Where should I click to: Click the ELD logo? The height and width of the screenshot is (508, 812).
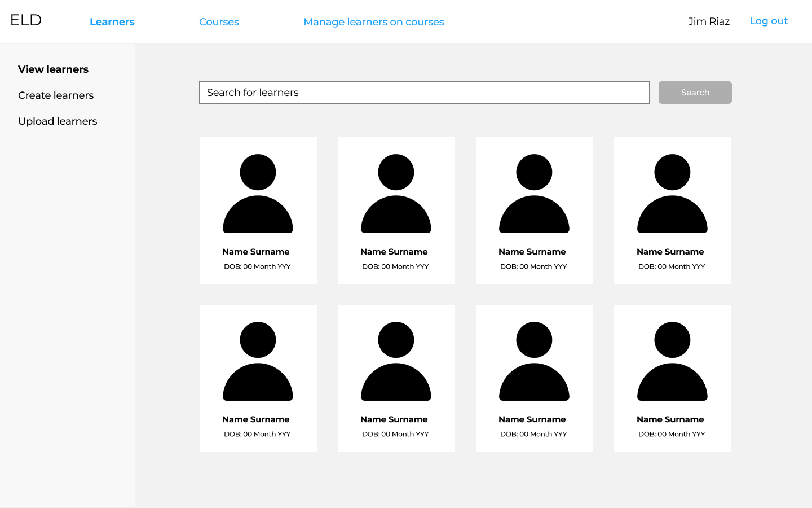pos(26,20)
